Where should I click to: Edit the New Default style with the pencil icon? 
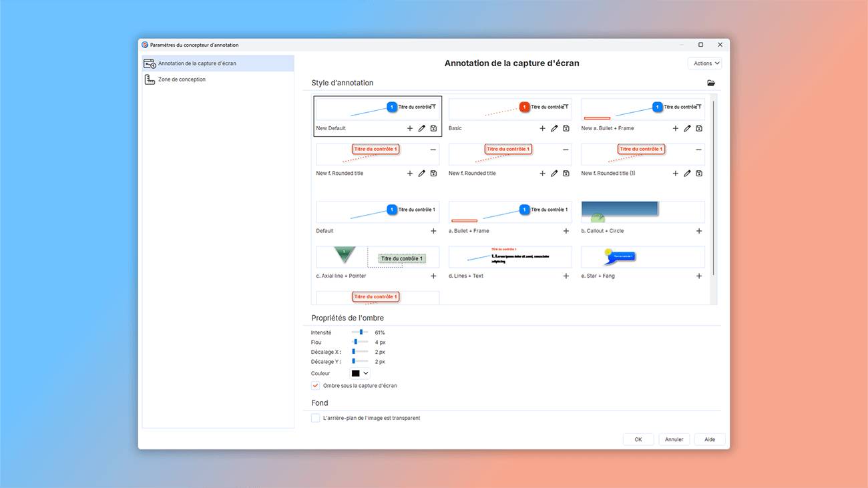(x=421, y=128)
